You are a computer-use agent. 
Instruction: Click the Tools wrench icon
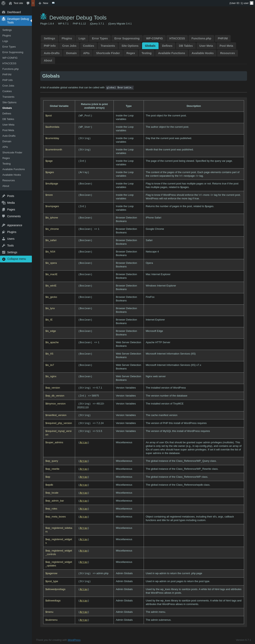click(x=4, y=246)
